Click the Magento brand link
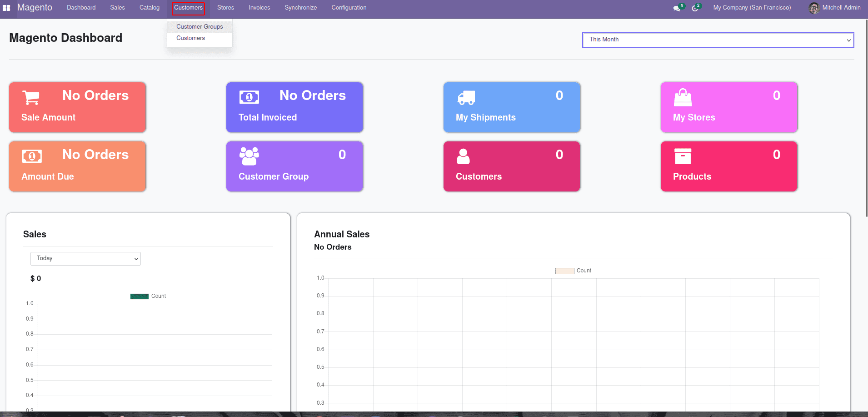Image resolution: width=868 pixels, height=417 pixels. click(x=35, y=8)
